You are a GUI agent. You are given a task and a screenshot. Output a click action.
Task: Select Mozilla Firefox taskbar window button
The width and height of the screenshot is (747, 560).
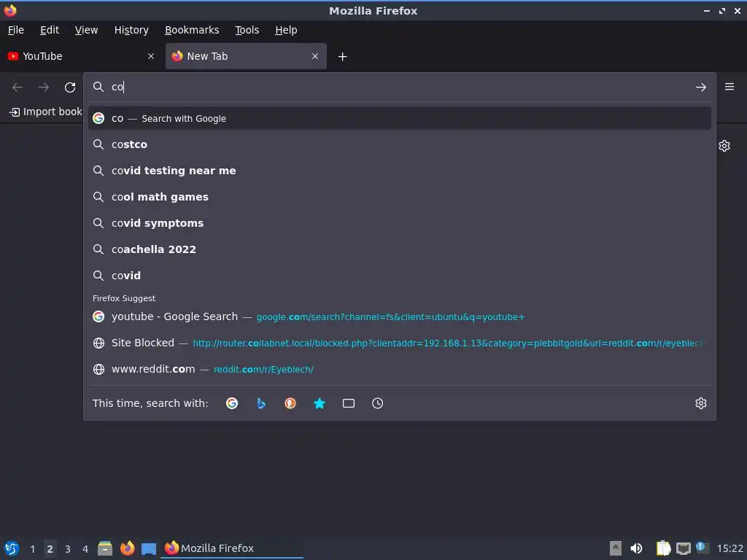coord(233,548)
